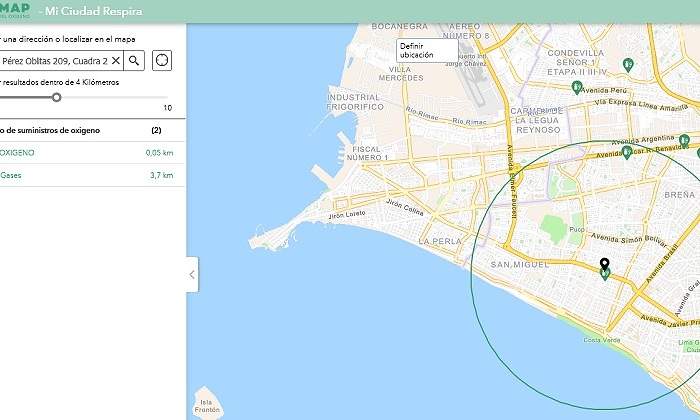The height and width of the screenshot is (420, 700).
Task: Click the Definir ubicación tooltip
Action: (427, 50)
